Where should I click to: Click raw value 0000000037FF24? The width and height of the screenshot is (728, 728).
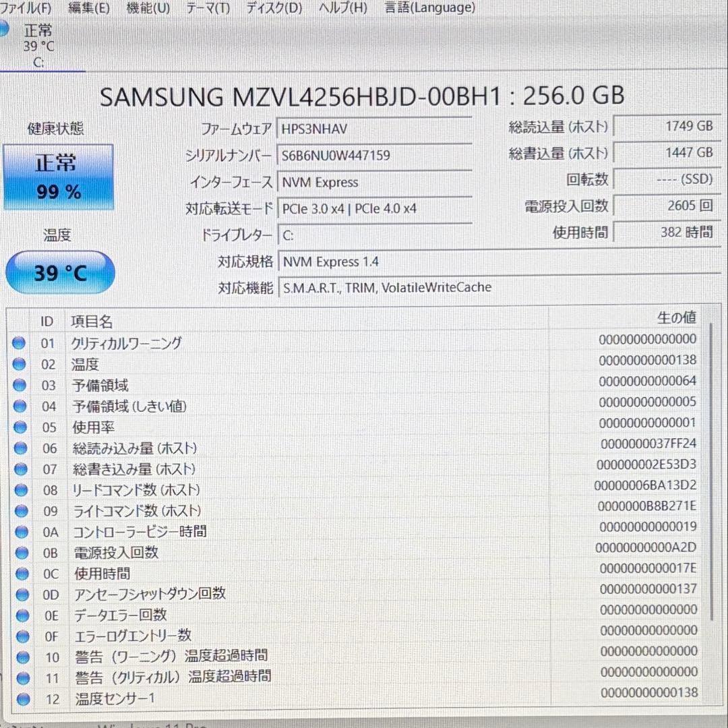(648, 444)
